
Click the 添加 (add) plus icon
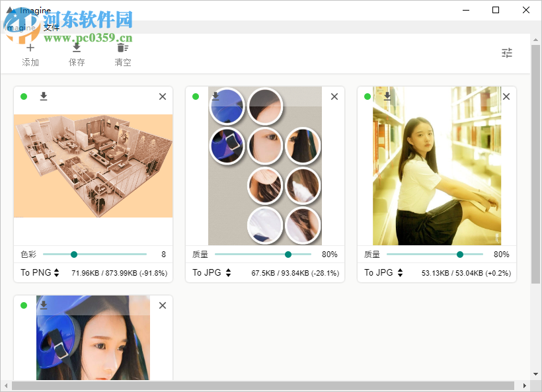coord(30,48)
